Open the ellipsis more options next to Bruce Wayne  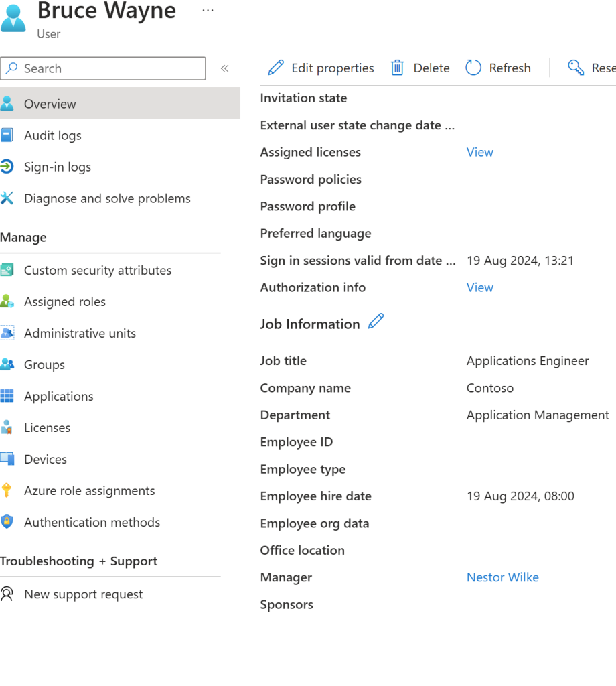[208, 11]
